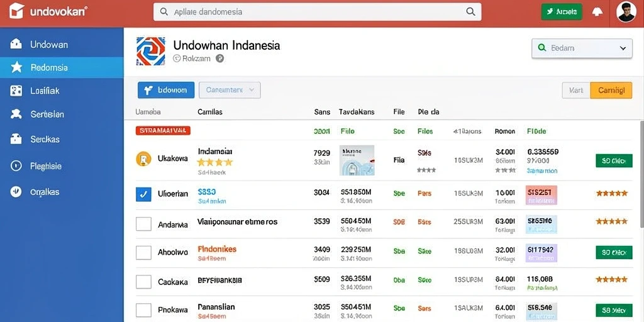Click the Panansiian title text
The height and width of the screenshot is (322, 644).
pyautogui.click(x=216, y=307)
